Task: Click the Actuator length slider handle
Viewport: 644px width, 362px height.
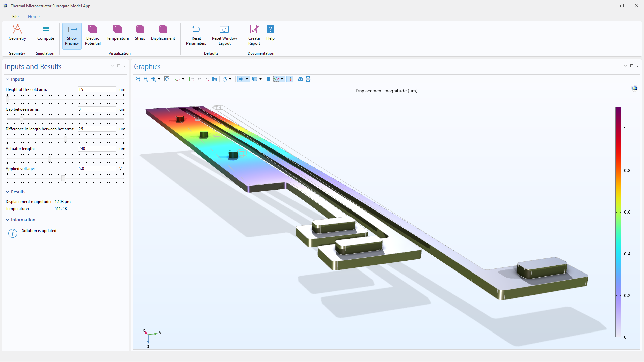Action: pos(49,159)
